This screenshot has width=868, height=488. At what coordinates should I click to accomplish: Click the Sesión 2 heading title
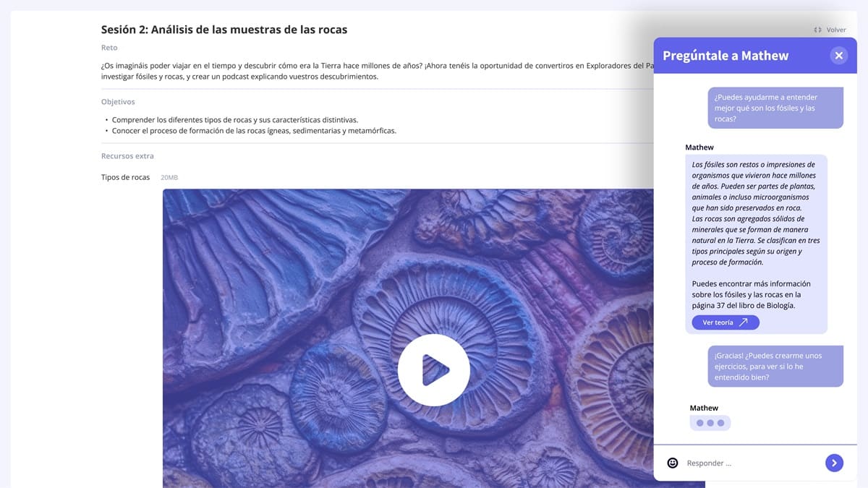coord(224,30)
